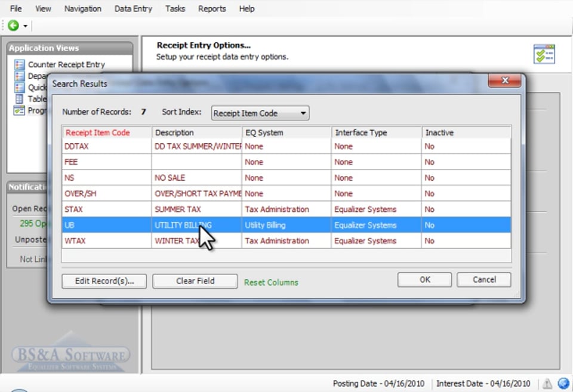
Task: Click the Description column header
Action: [197, 132]
